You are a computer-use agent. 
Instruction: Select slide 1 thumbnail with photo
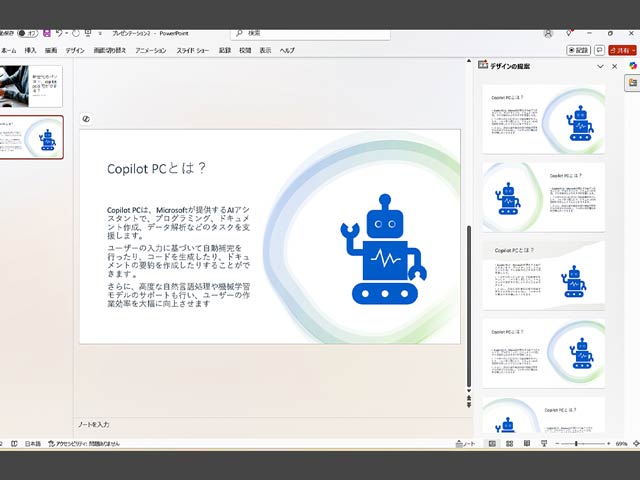31,87
